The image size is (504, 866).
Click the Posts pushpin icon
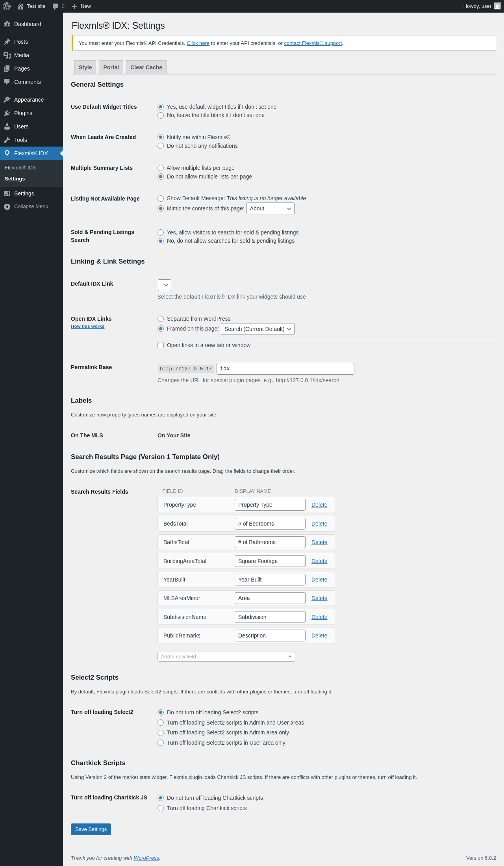[7, 42]
